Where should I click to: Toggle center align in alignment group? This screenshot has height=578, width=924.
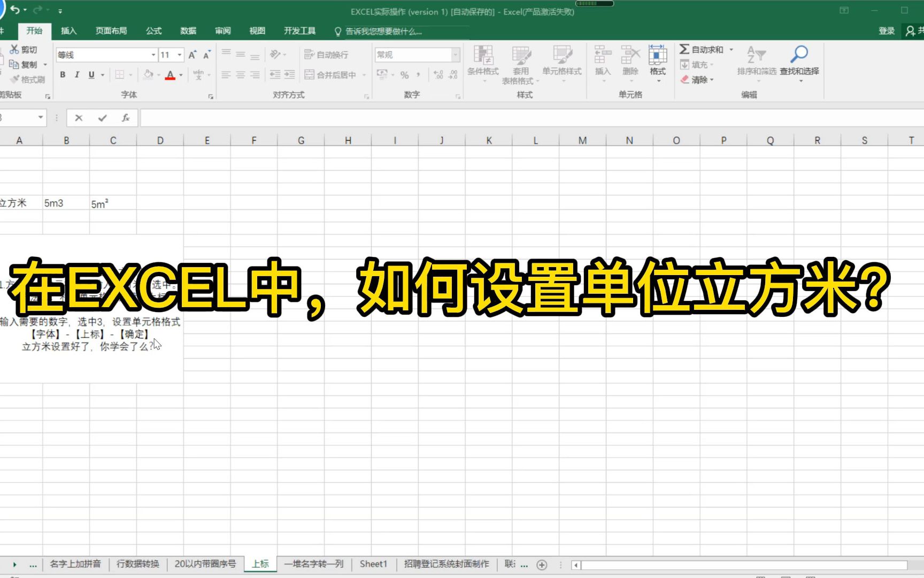[x=241, y=75]
